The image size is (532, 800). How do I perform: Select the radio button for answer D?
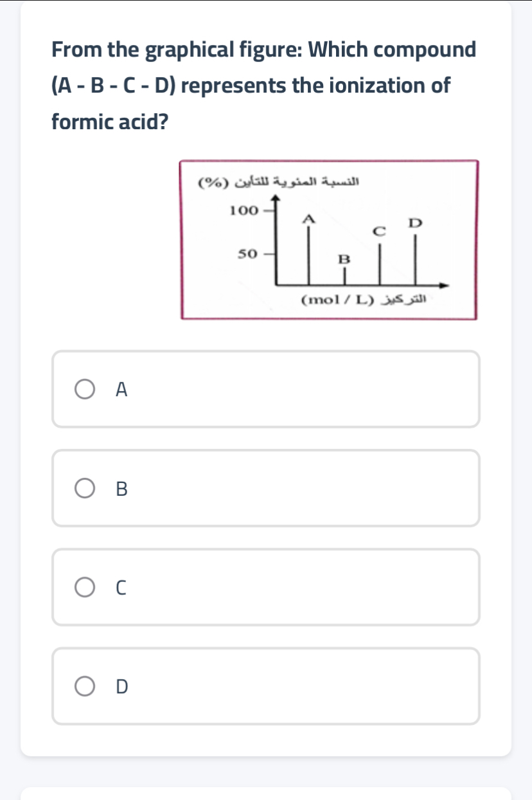coord(84,686)
